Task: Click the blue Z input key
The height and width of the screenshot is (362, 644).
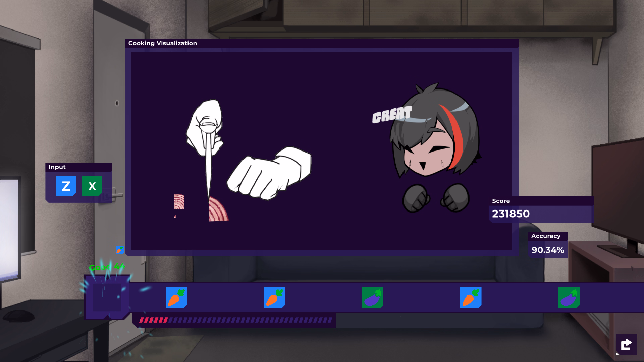Action: point(66,186)
